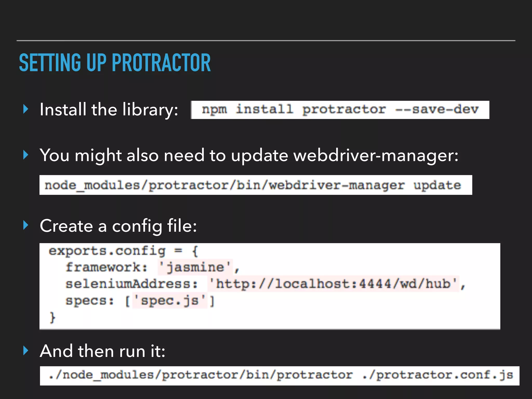Click the protractor.conf.js run command box
532x399 pixels.
280,375
